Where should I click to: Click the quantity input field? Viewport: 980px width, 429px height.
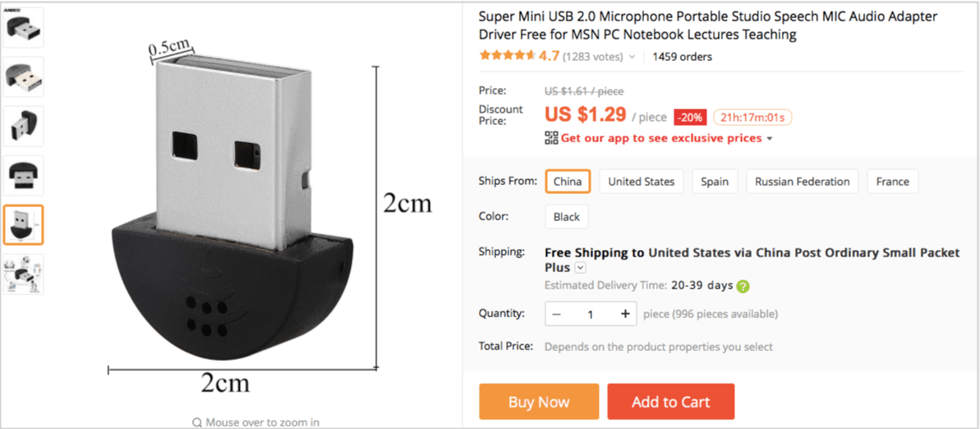tap(591, 314)
